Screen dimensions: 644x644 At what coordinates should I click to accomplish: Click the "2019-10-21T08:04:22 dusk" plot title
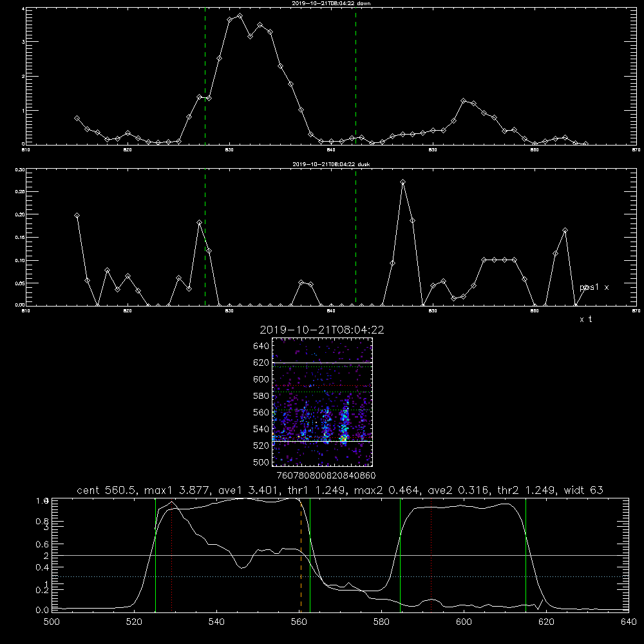pyautogui.click(x=331, y=164)
